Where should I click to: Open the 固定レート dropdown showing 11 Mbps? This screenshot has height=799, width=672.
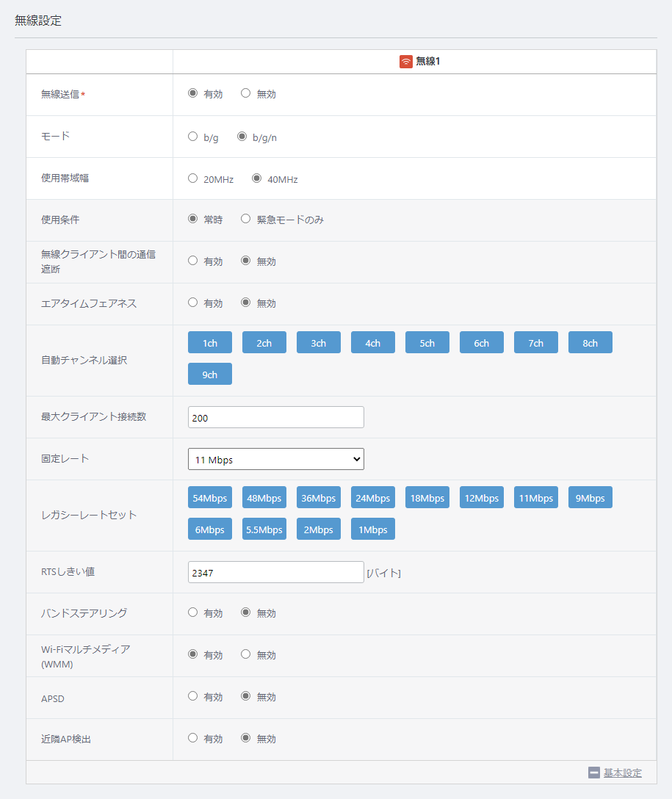[275, 459]
